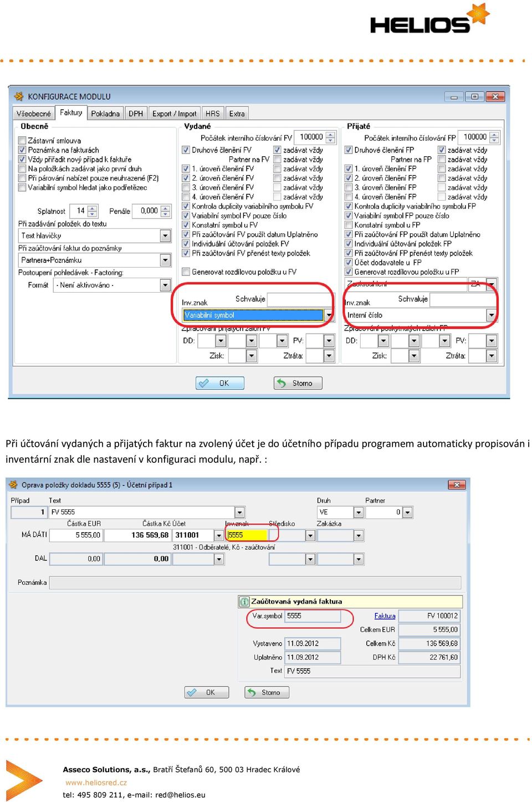Toggle Účet dodavatele u FP checkbox
532x802 pixels.
click(349, 262)
